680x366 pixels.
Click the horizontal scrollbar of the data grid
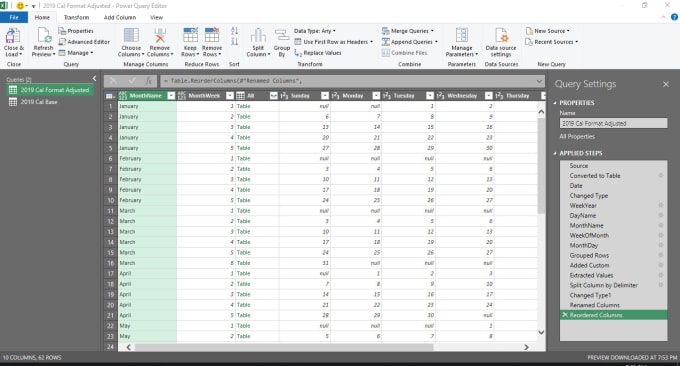[284, 347]
